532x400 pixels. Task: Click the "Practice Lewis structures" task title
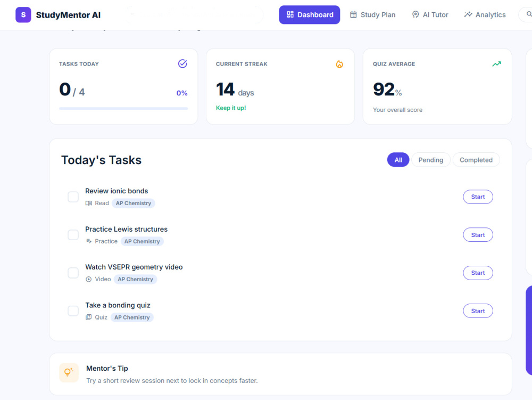click(126, 229)
